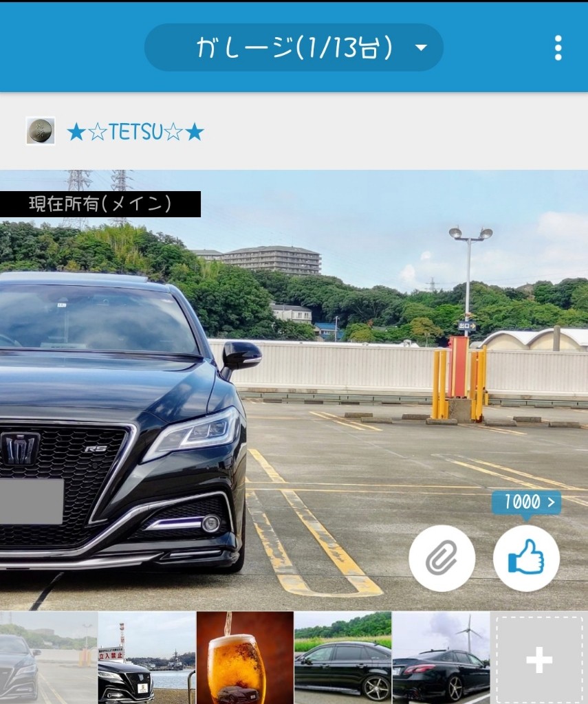Select the faded parking lot car thumbnail

point(49,657)
